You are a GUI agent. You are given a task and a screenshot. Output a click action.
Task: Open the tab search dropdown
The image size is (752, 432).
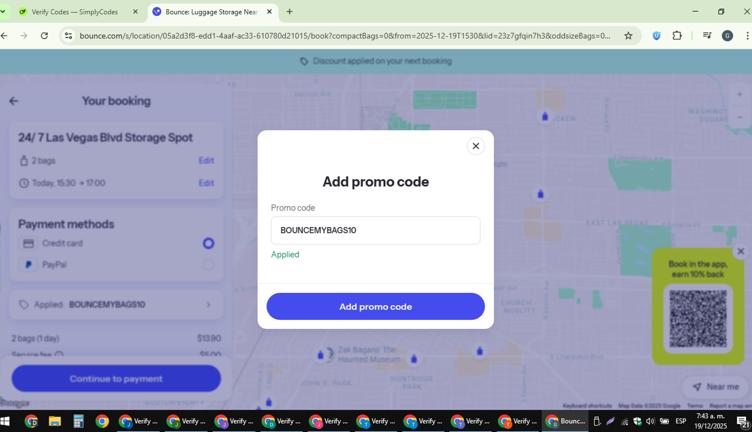[3, 12]
